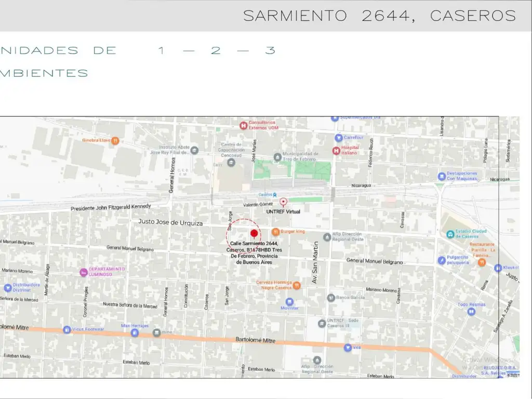
Task: Select the Burger King restaurant marker
Action: point(276,231)
